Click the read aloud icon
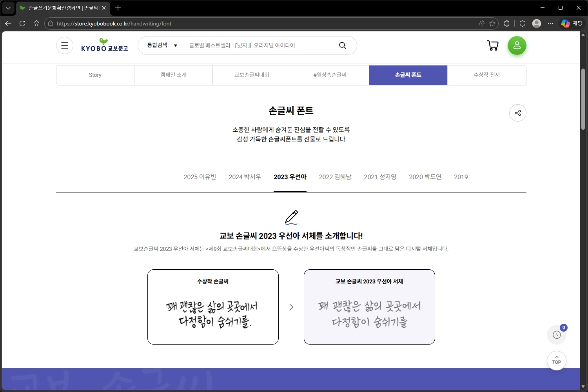The image size is (588, 392). pos(481,24)
